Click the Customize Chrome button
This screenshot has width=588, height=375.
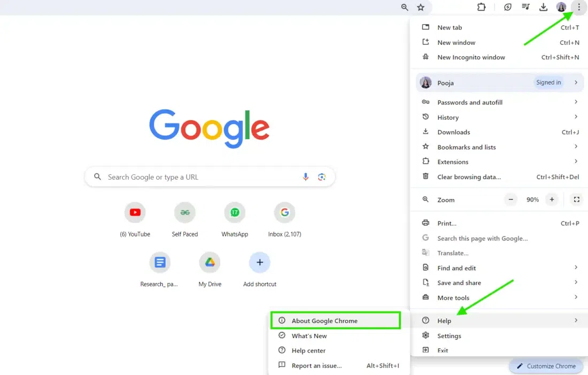546,366
